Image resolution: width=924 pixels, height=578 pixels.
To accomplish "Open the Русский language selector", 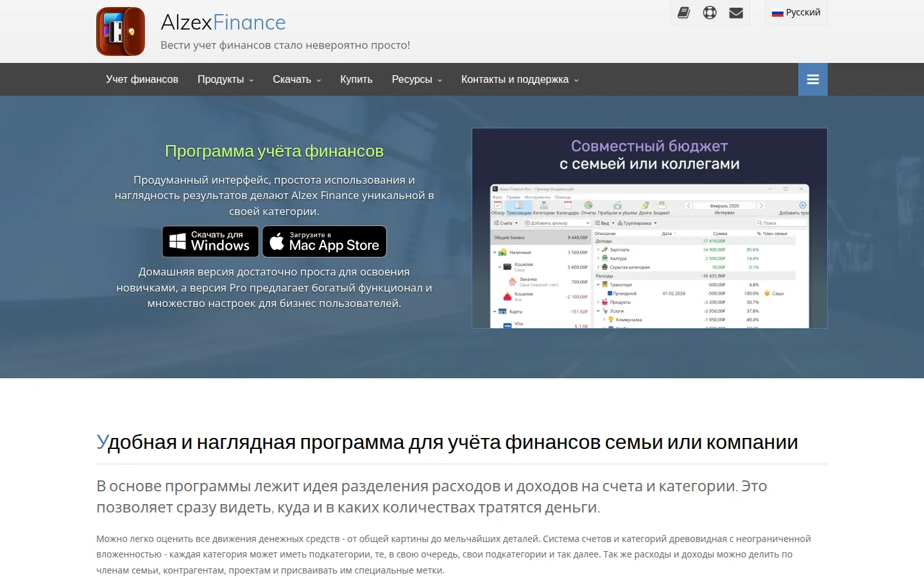I will tap(796, 13).
